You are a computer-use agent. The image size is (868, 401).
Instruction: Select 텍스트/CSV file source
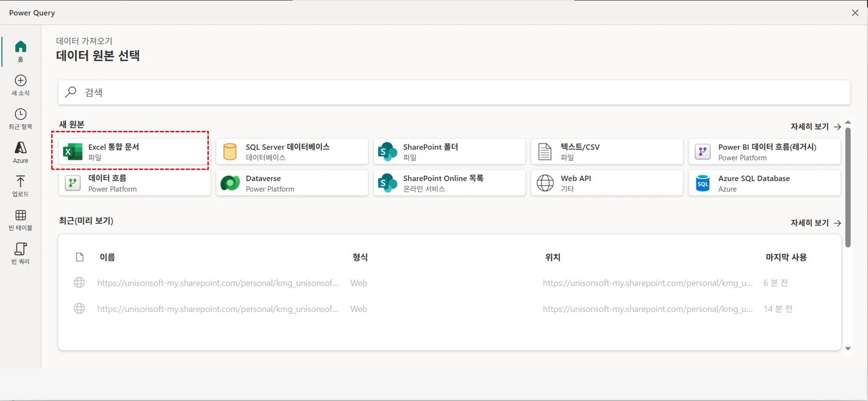pyautogui.click(x=607, y=151)
